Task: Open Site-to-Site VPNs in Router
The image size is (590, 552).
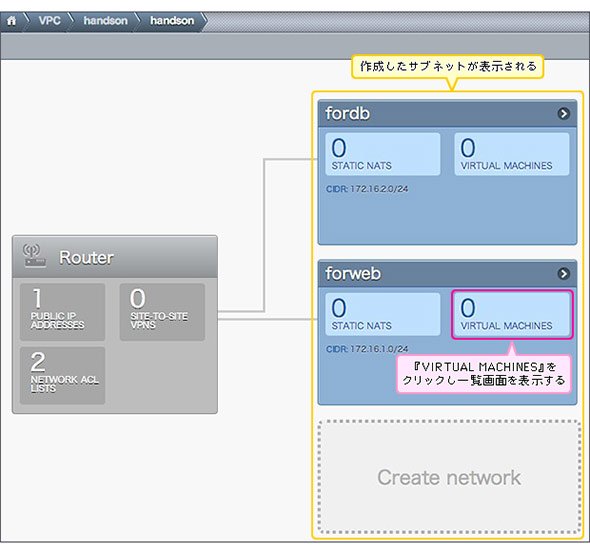Action: coord(162,312)
